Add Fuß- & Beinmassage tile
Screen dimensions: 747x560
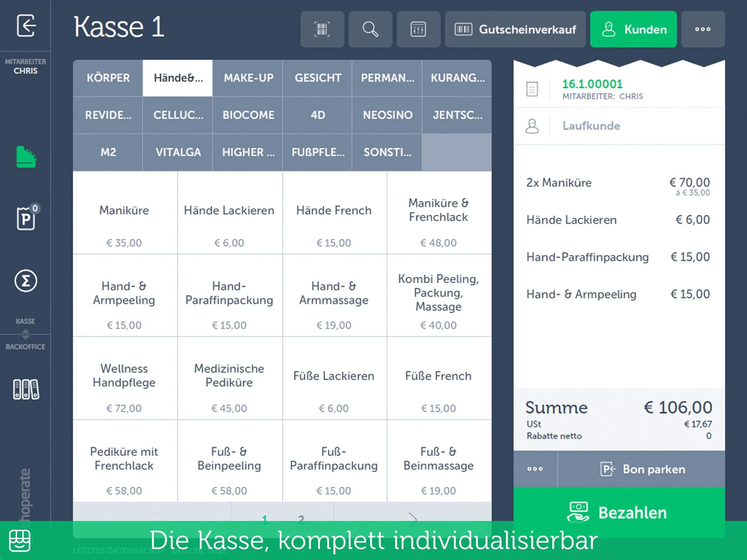pos(439,461)
